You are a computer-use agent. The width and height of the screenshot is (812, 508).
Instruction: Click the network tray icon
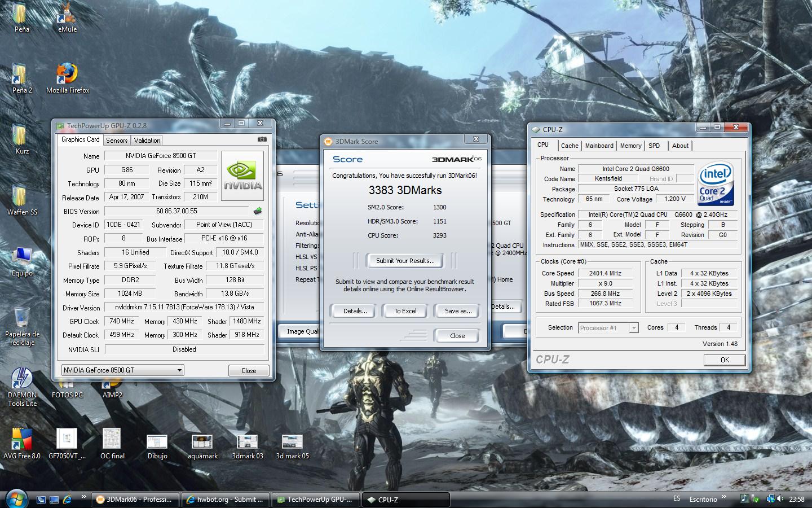coord(770,499)
